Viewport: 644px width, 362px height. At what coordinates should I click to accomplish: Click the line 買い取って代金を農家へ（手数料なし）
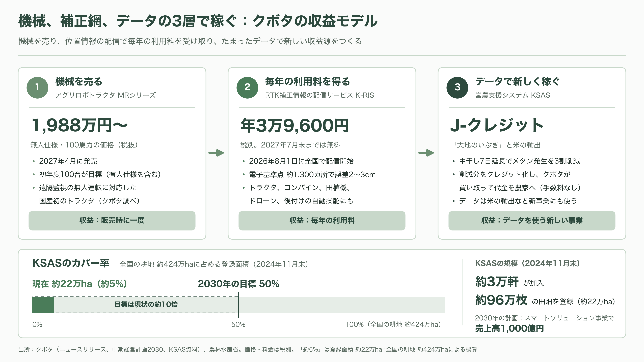pos(520,188)
